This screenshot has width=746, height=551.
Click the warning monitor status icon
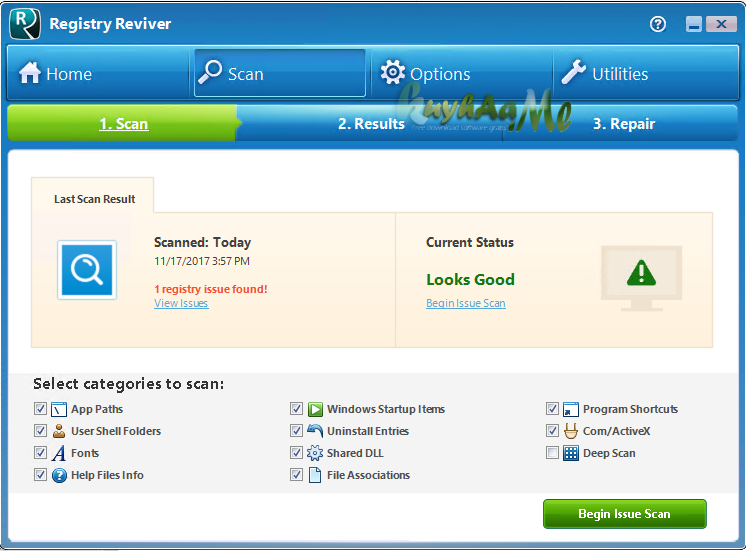641,278
